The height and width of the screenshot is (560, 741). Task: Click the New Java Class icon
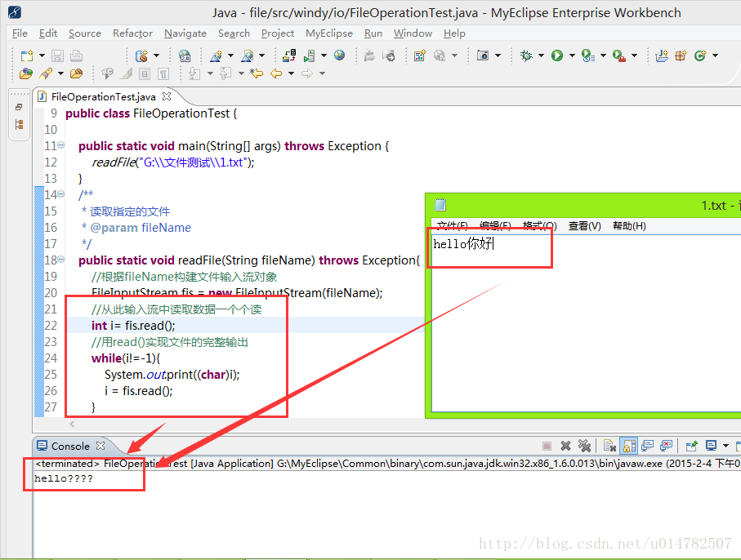coord(700,56)
